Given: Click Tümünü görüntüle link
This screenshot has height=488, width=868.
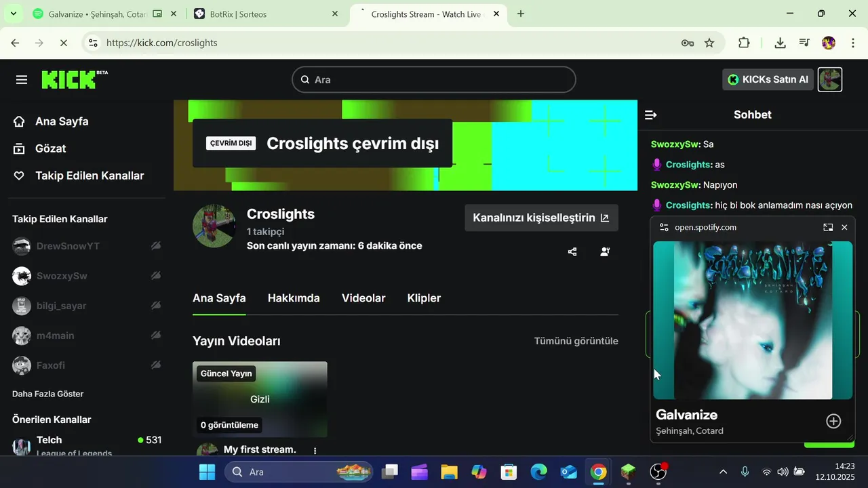Looking at the screenshot, I should tap(576, 341).
